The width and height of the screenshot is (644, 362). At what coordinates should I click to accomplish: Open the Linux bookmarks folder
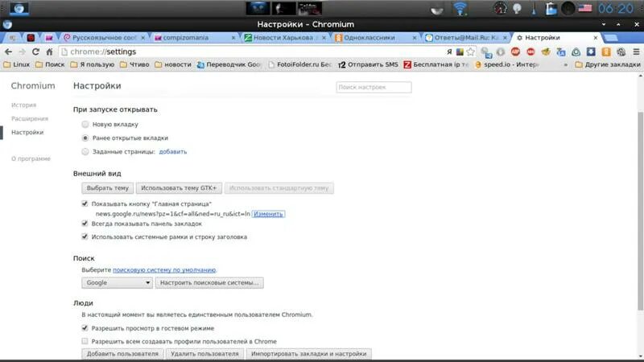[x=16, y=64]
